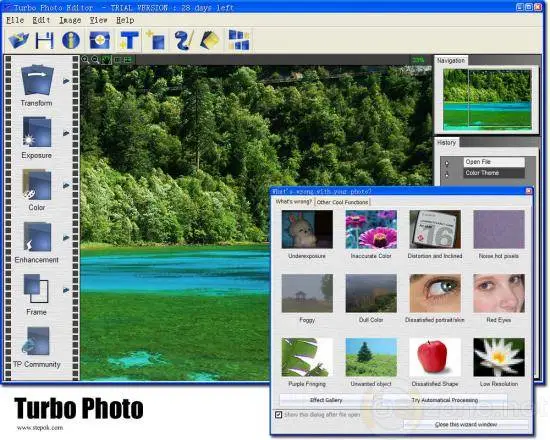Select the add Text tool icon
The width and height of the screenshot is (550, 440).
[129, 40]
